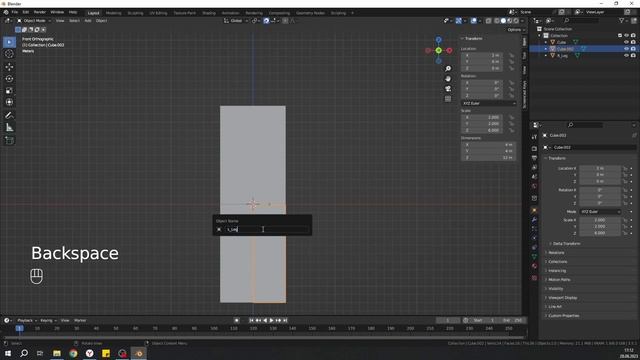The width and height of the screenshot is (640, 360).
Task: Select the Transform tool
Action: (x=9, y=102)
